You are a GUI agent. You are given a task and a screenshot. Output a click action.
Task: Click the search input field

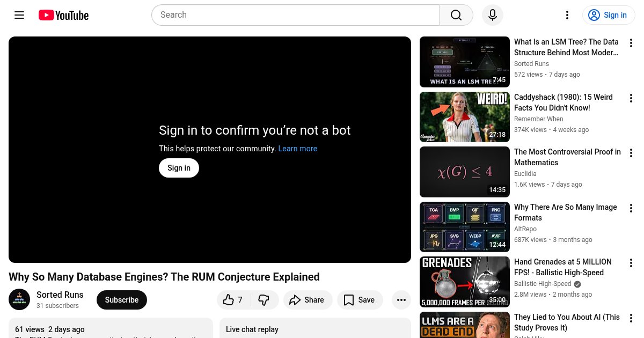pyautogui.click(x=295, y=15)
